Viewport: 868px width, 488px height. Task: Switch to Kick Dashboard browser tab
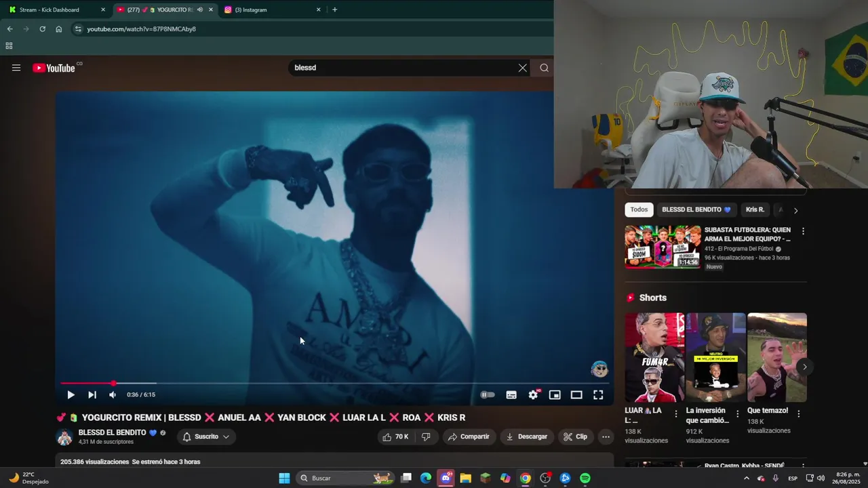[50, 9]
